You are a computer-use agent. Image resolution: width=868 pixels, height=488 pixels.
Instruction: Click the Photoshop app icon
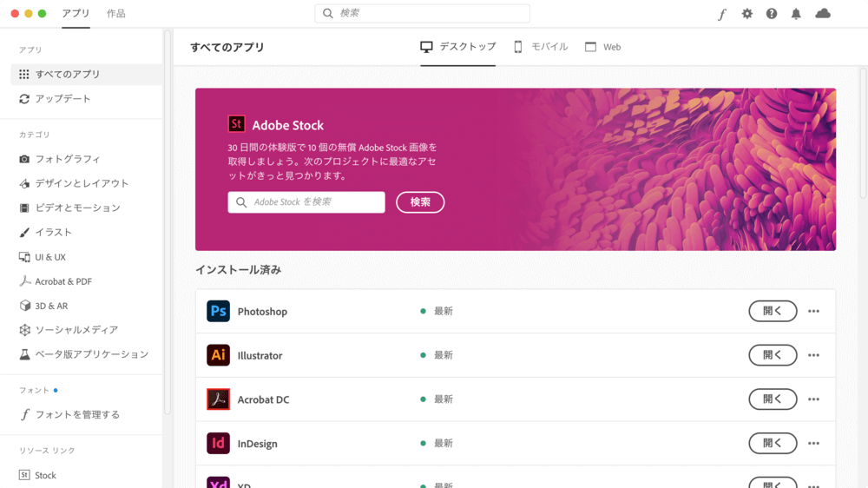[218, 312]
